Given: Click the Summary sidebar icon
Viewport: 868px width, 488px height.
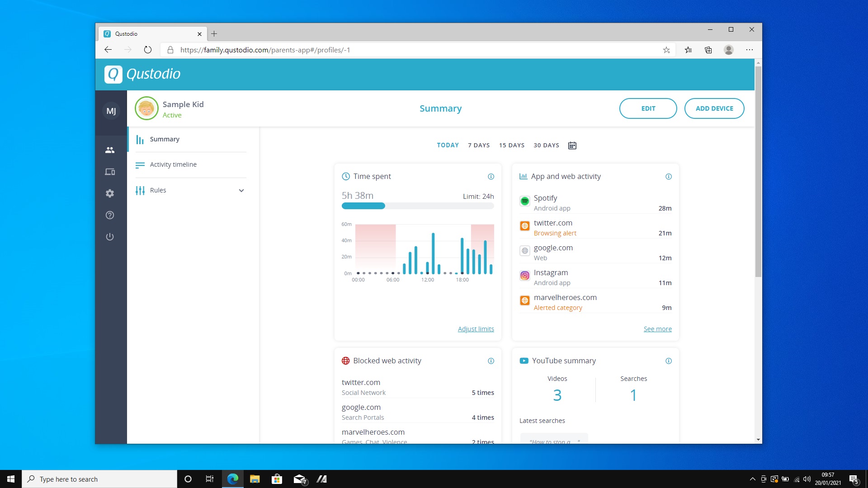Looking at the screenshot, I should pyautogui.click(x=140, y=140).
